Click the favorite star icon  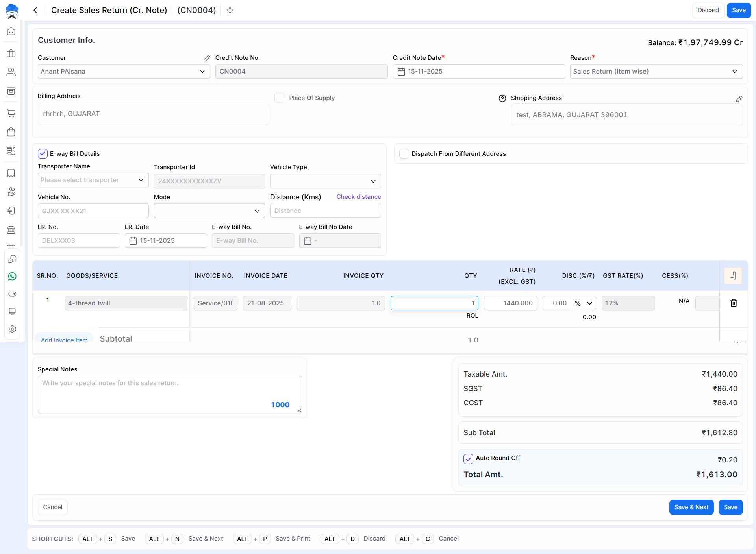coord(230,10)
